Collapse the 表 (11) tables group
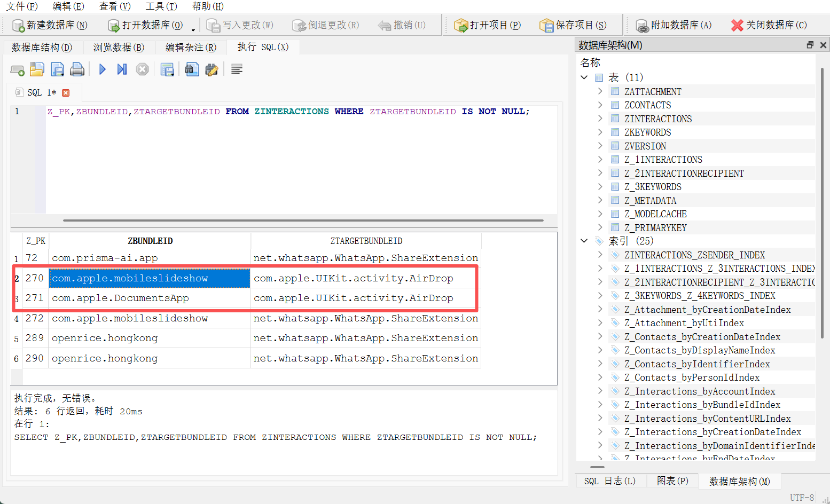The image size is (830, 504). [584, 77]
